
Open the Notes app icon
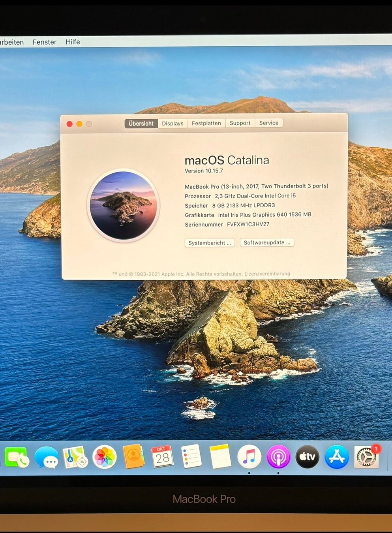pos(220,456)
